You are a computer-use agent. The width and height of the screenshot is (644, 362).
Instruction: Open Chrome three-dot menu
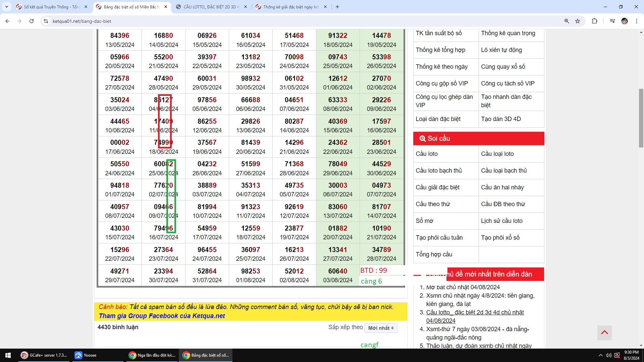(636, 21)
